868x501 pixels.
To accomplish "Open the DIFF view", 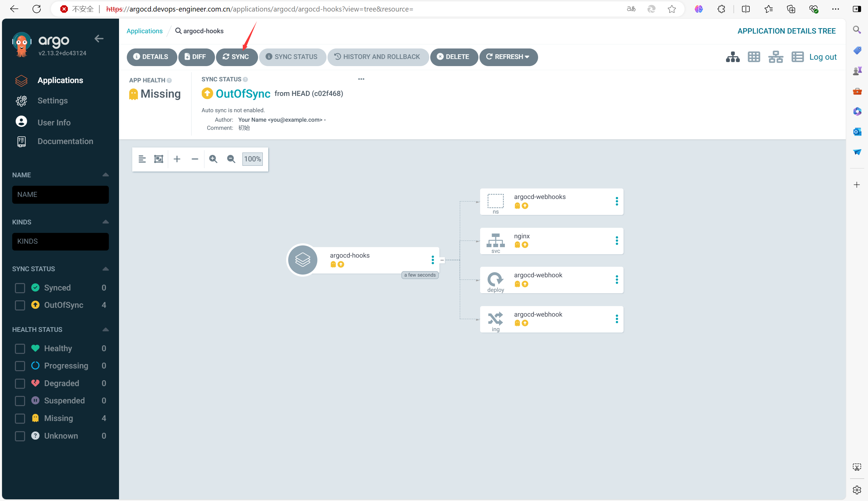I will point(196,57).
